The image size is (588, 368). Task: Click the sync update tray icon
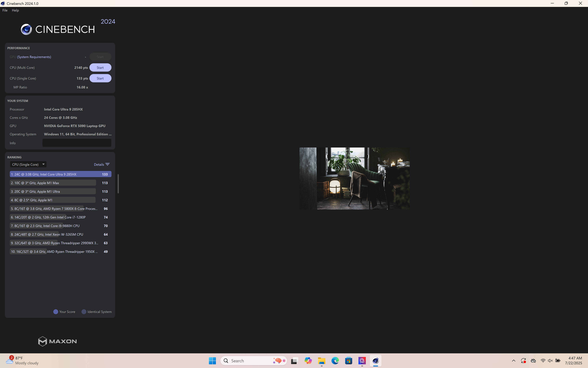(x=523, y=361)
